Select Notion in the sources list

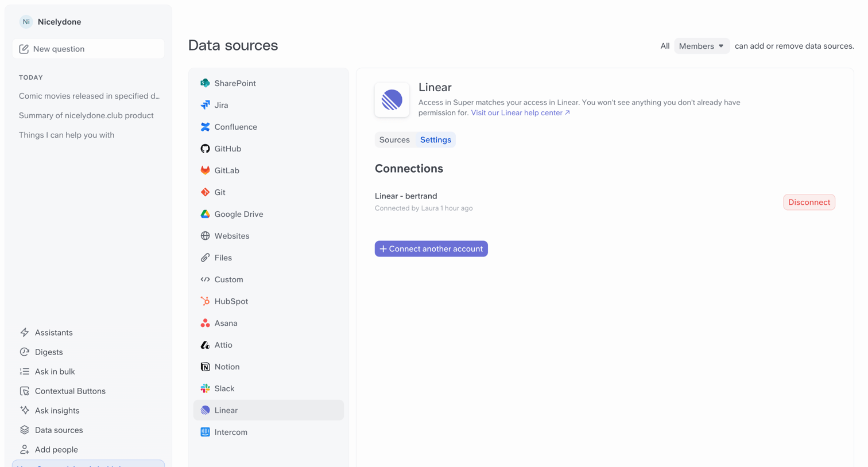tap(269, 367)
